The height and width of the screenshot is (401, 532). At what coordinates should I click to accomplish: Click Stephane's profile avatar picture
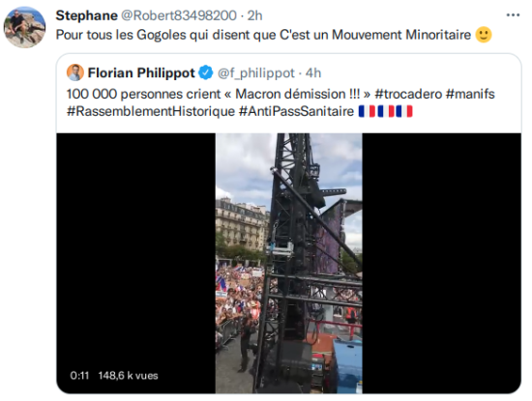(24, 27)
